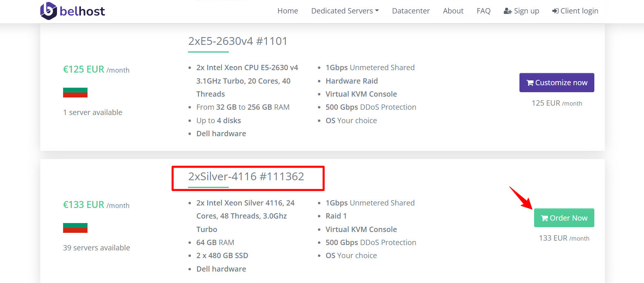This screenshot has height=283, width=644.
Task: Select FAQ in the navigation bar
Action: [484, 11]
